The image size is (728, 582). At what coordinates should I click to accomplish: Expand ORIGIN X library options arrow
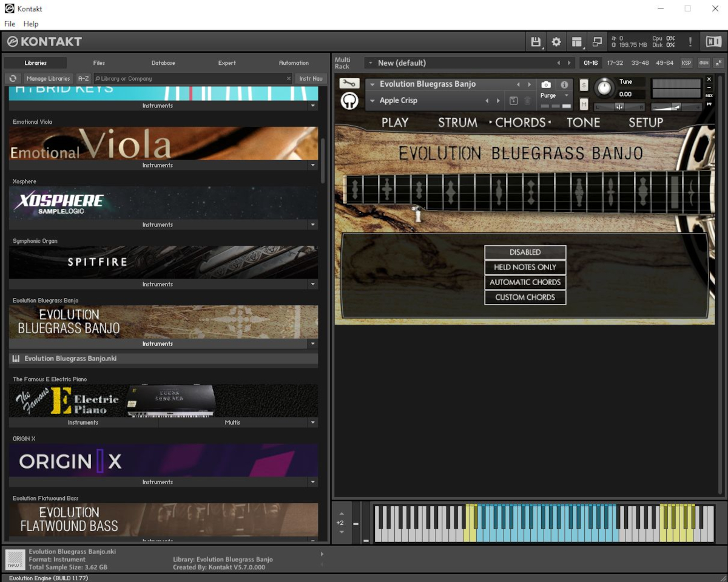313,482
